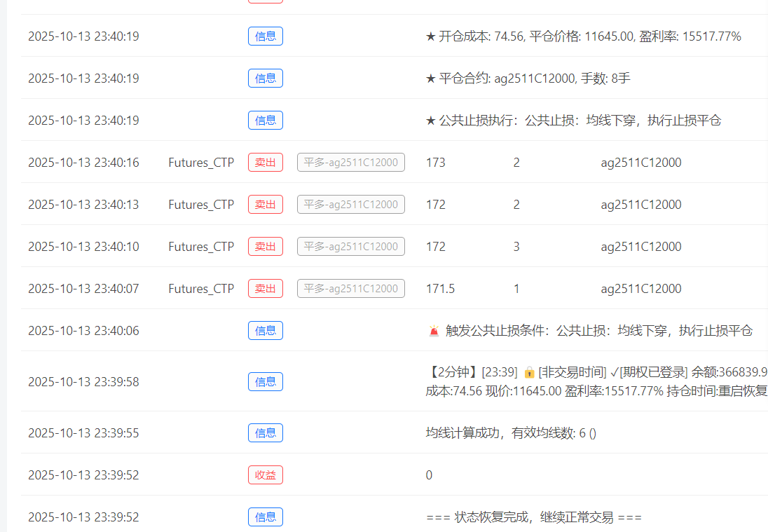The image size is (768, 532).
Task: Click the 收益 tag at 23:39:52
Action: 266,475
